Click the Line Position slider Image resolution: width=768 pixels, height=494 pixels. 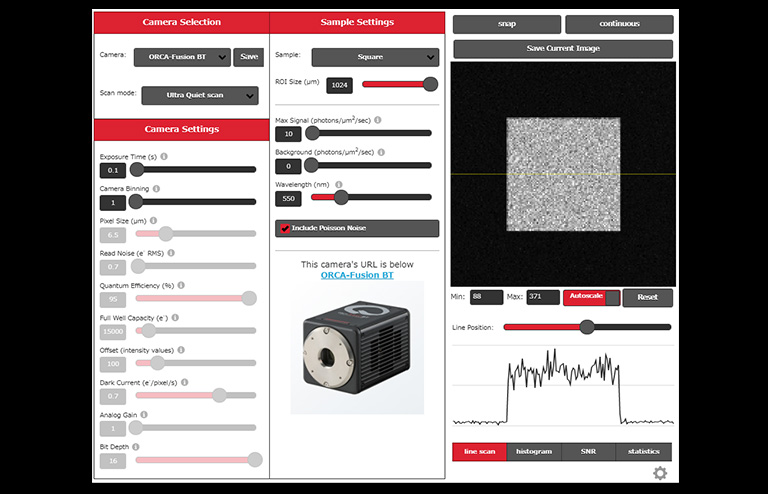tap(587, 327)
